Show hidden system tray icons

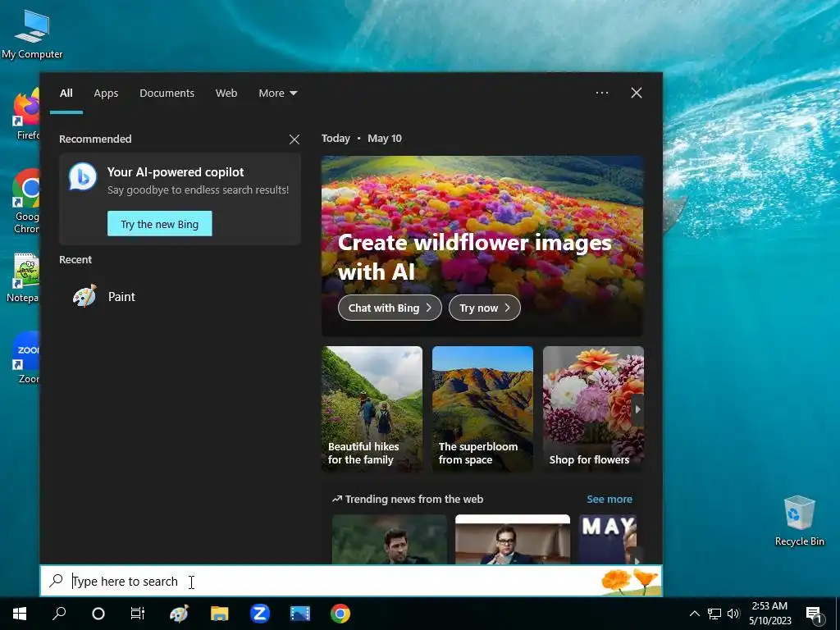694,614
